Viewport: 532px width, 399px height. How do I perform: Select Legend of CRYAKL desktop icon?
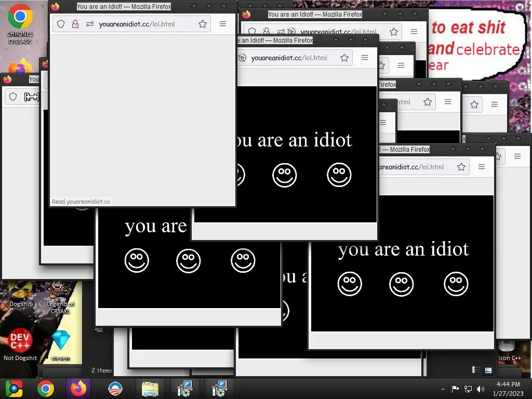click(x=60, y=298)
